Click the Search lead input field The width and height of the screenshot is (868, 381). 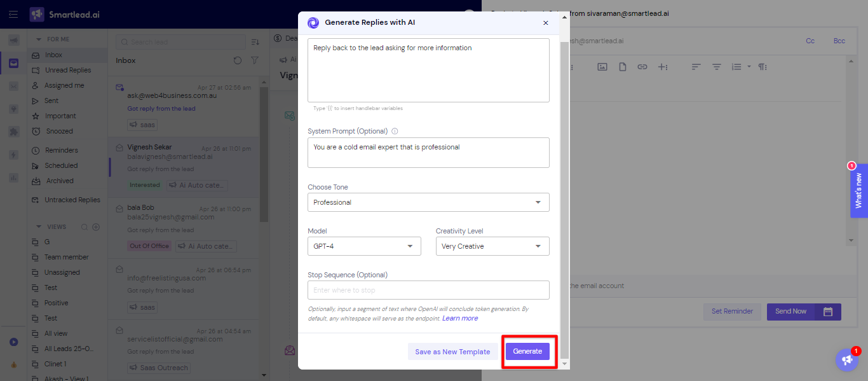click(180, 42)
